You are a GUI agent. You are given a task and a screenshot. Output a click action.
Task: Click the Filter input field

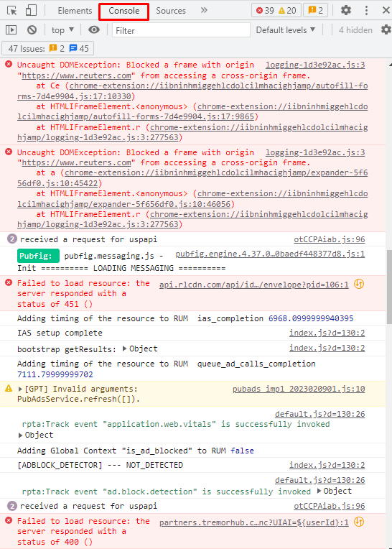181,30
